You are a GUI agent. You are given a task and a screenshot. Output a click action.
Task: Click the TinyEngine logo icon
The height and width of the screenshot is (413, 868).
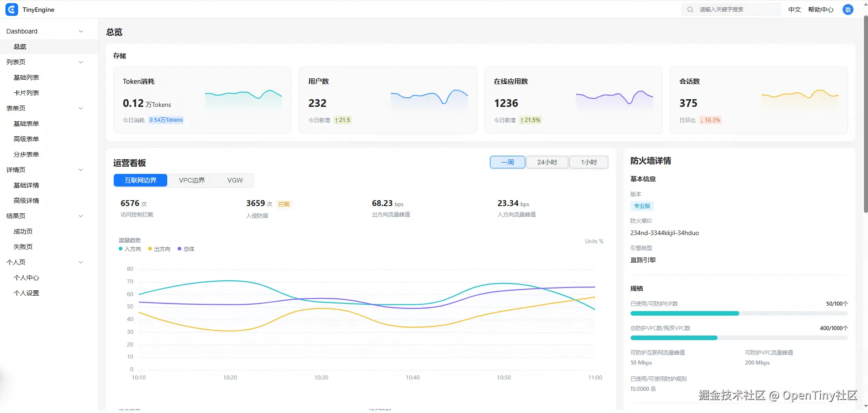[12, 10]
